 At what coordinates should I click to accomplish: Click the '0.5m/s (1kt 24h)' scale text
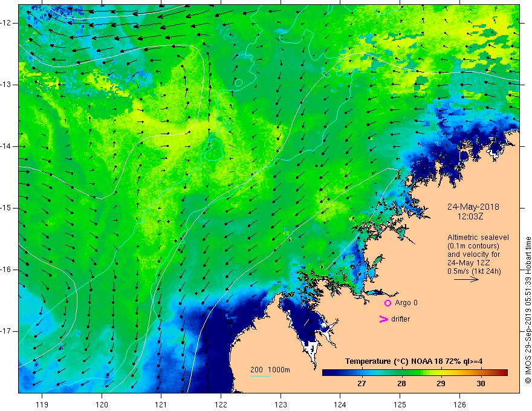click(474, 271)
